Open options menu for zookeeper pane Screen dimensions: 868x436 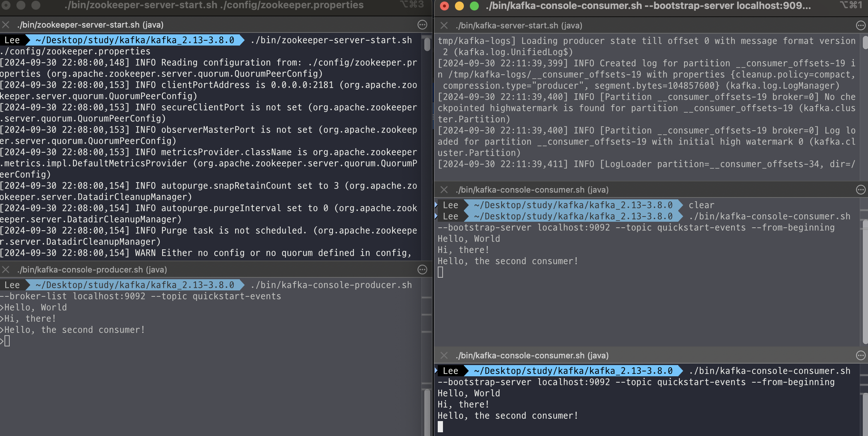point(422,25)
